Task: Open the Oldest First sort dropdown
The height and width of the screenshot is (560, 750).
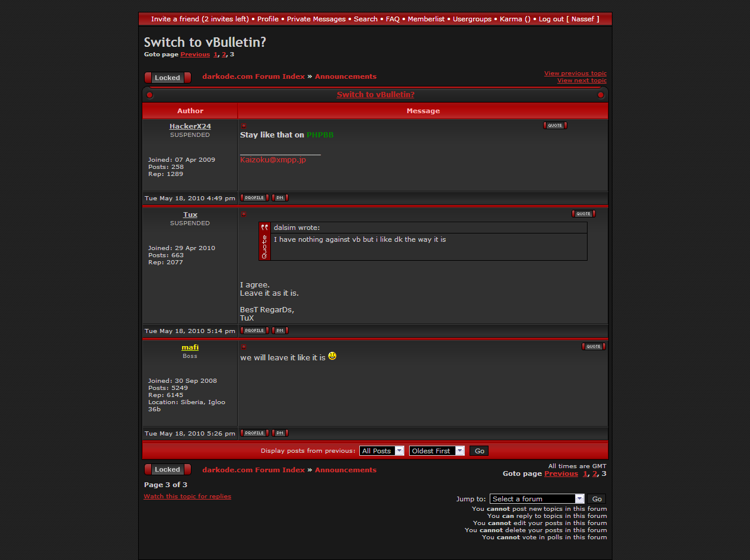Action: point(436,451)
